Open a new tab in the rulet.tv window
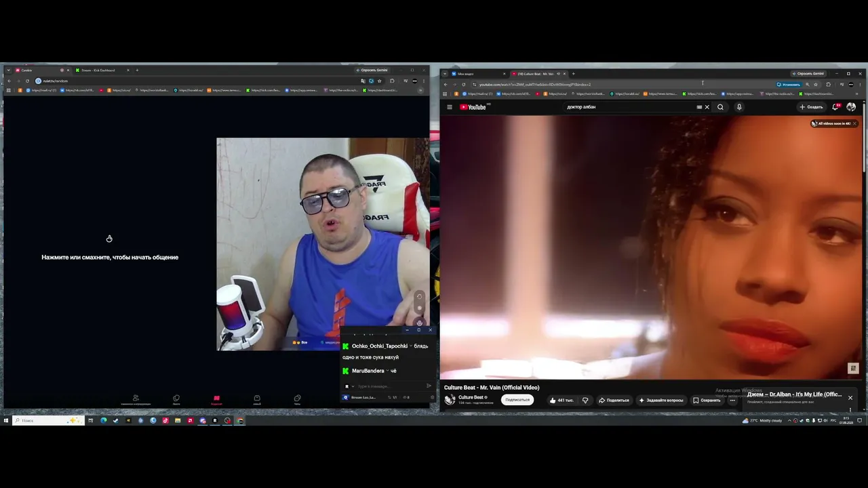Image resolution: width=868 pixels, height=488 pixels. [x=137, y=70]
